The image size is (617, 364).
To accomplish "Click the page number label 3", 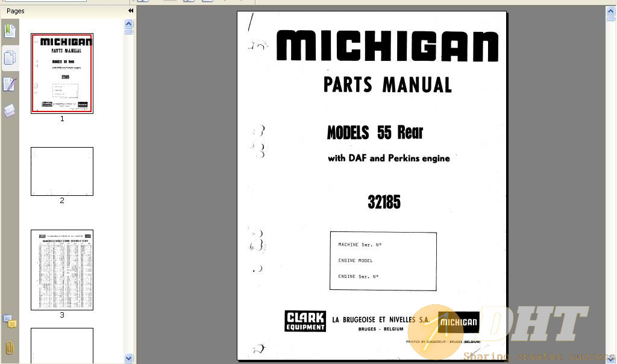I will pyautogui.click(x=62, y=315).
